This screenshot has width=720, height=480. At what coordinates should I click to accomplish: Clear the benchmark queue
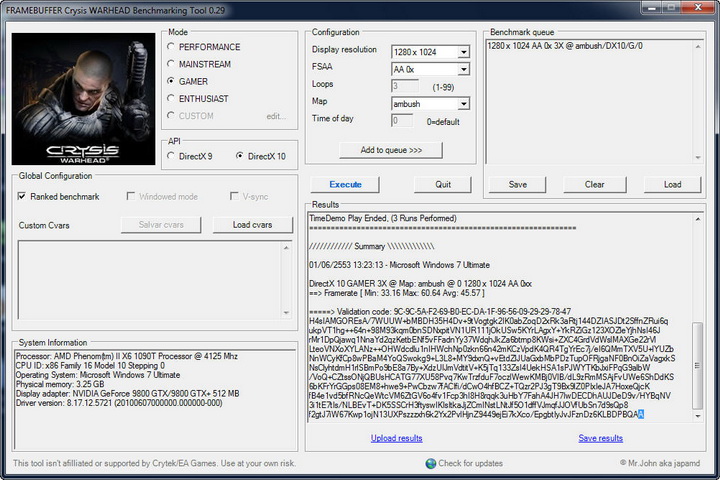click(595, 185)
